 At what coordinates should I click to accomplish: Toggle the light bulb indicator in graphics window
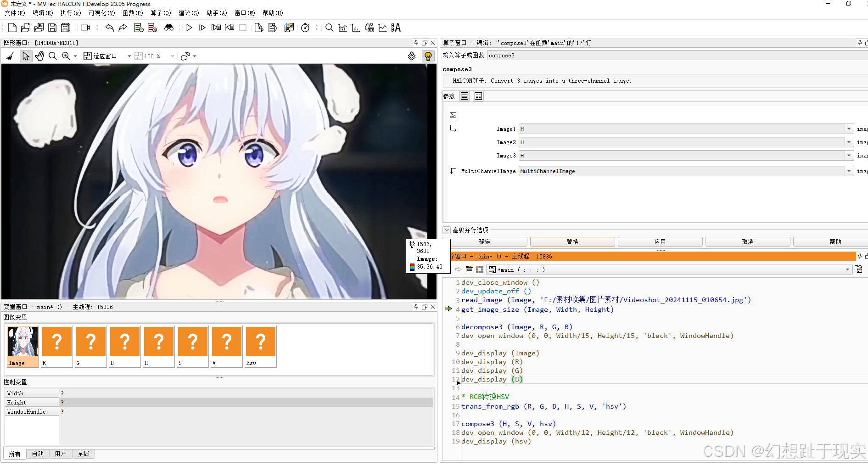pos(428,56)
